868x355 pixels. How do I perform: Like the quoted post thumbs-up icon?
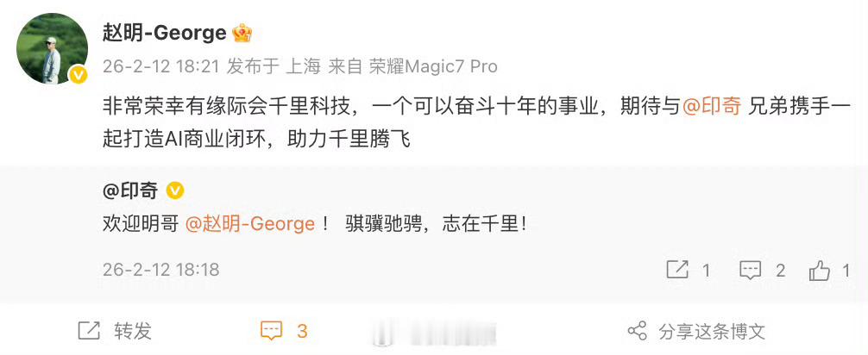[820, 271]
